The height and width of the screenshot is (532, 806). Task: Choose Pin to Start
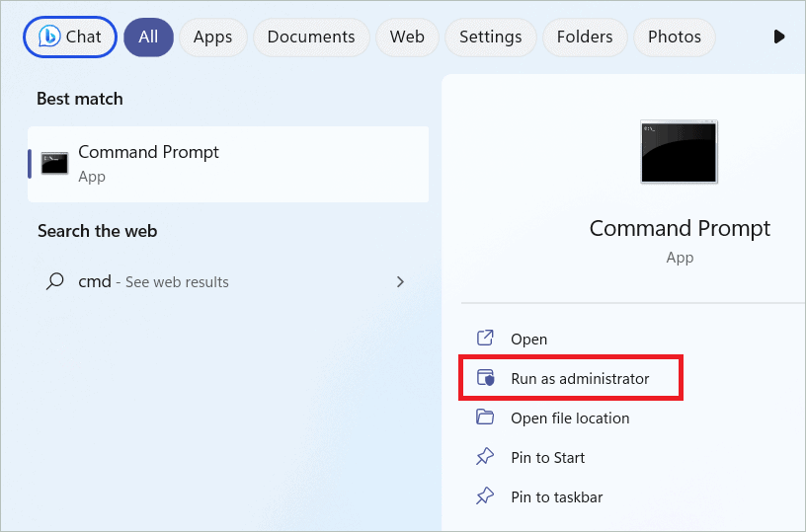[x=548, y=458]
